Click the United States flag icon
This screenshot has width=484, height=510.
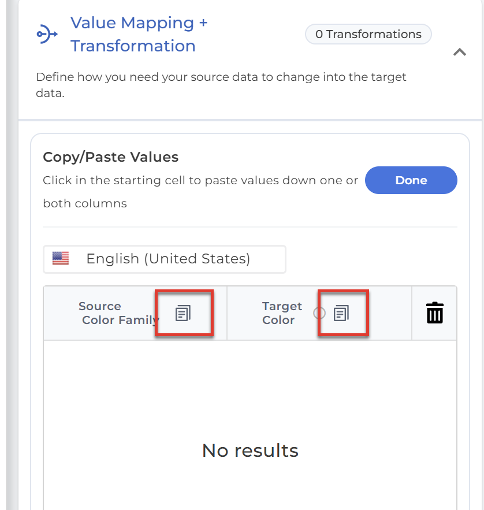(61, 258)
